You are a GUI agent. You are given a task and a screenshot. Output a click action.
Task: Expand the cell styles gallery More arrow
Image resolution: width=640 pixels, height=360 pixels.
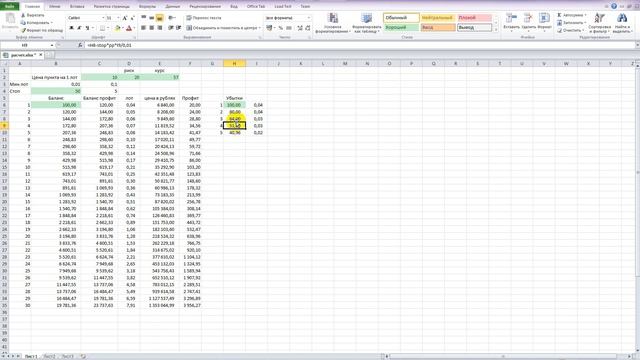click(x=496, y=30)
